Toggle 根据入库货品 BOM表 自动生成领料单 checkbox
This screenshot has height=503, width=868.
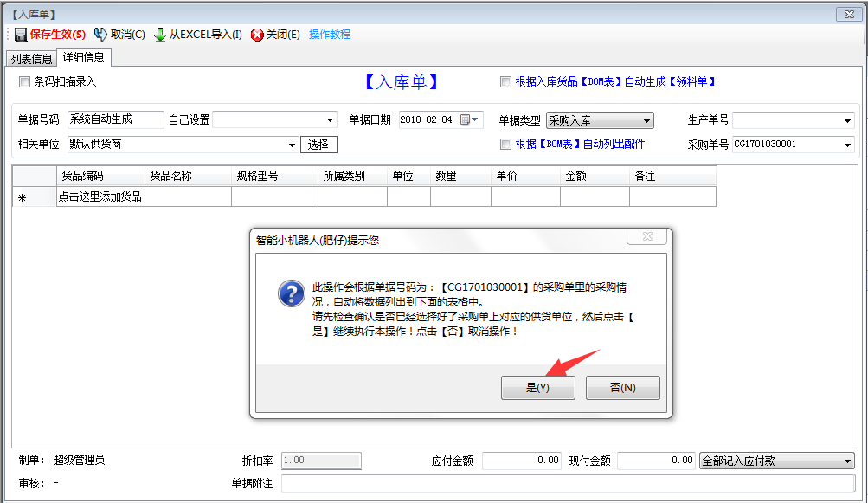tap(505, 82)
